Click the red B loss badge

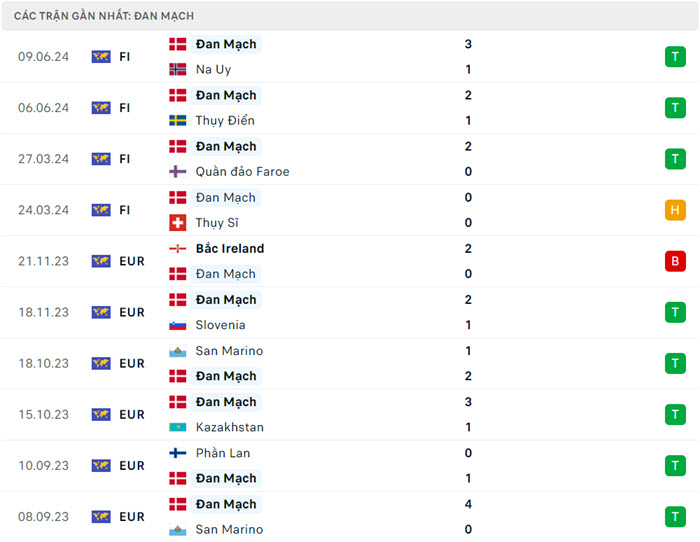[675, 261]
